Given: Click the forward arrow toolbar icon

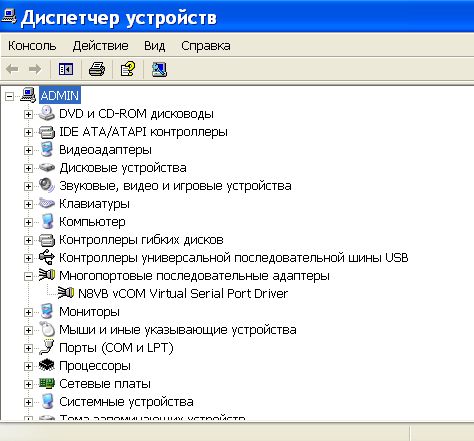Looking at the screenshot, I should 35,69.
